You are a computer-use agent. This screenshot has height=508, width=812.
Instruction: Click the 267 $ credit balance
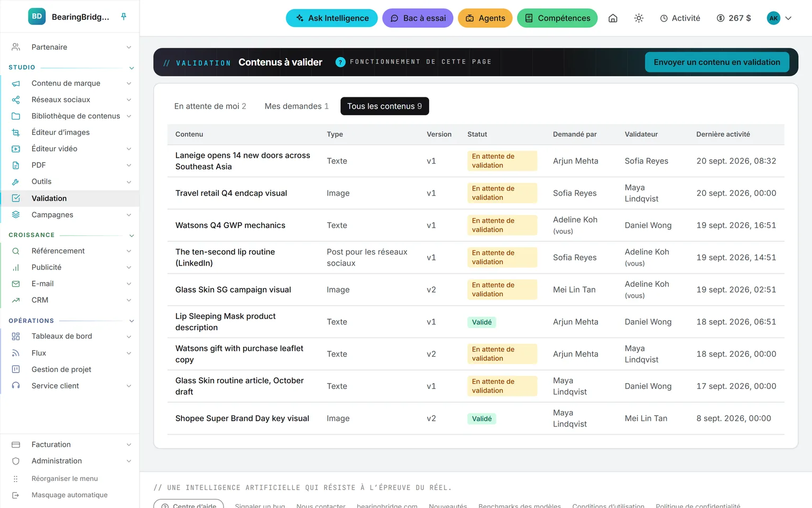[734, 18]
